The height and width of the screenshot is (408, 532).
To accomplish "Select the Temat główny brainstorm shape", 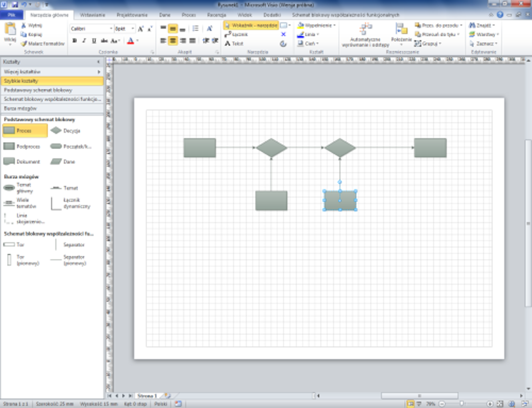I will click(x=19, y=188).
